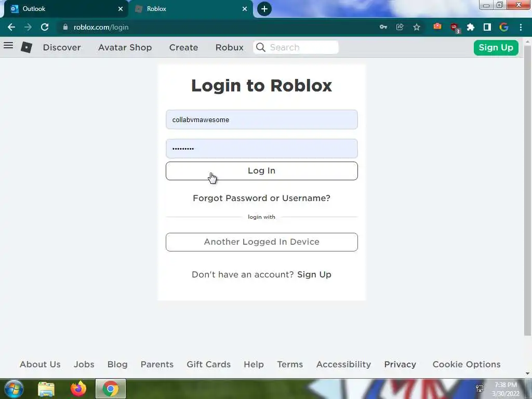
Task: Open the Google profile icon
Action: coord(504,27)
